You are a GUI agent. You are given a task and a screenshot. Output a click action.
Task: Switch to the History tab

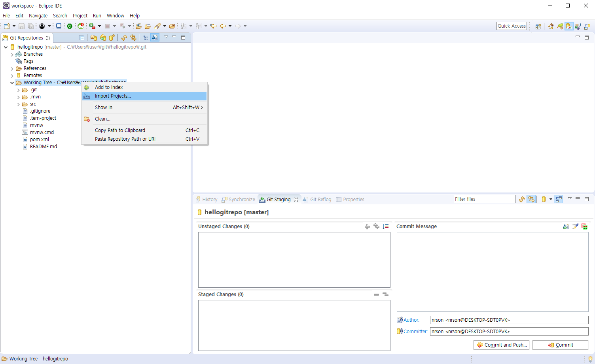tap(207, 200)
